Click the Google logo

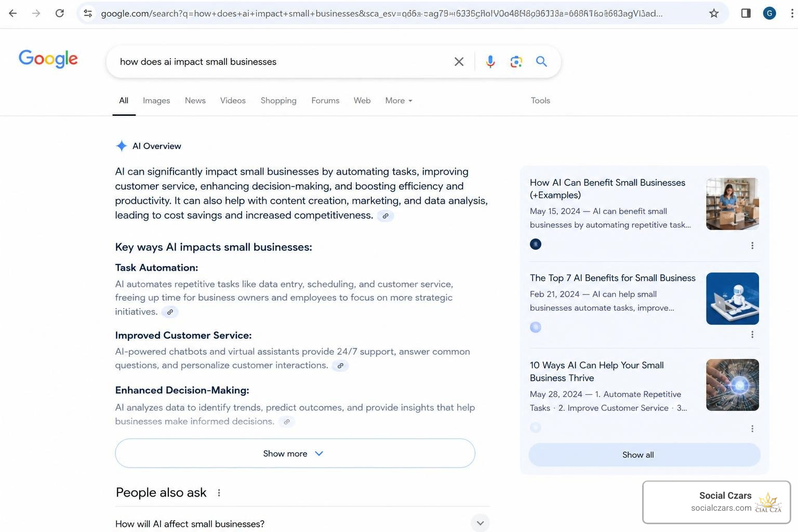point(48,59)
